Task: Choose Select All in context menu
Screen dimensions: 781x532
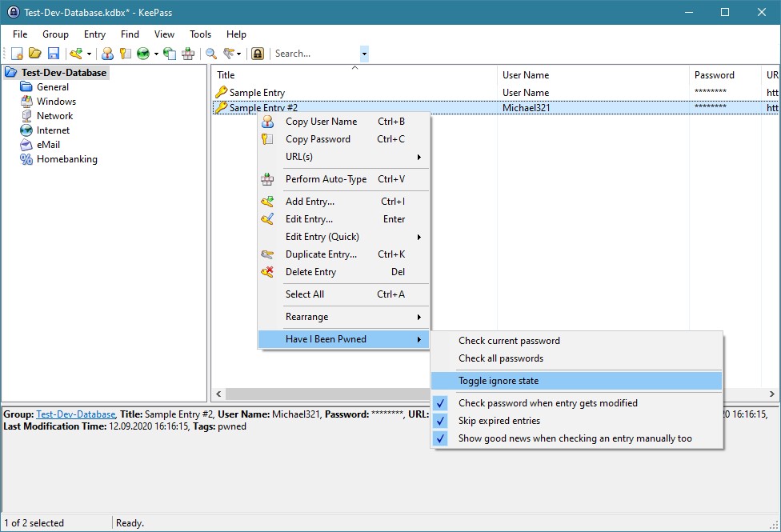Action: point(343,294)
